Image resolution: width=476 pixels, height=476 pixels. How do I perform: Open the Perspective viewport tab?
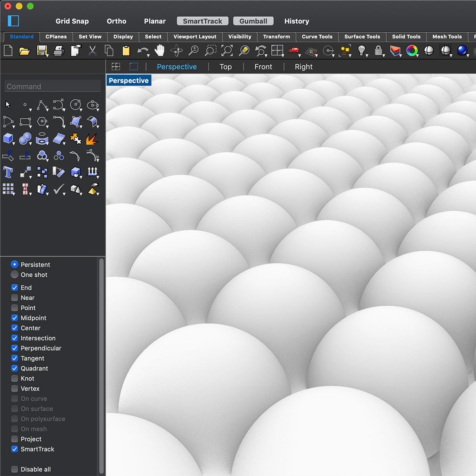click(x=177, y=67)
